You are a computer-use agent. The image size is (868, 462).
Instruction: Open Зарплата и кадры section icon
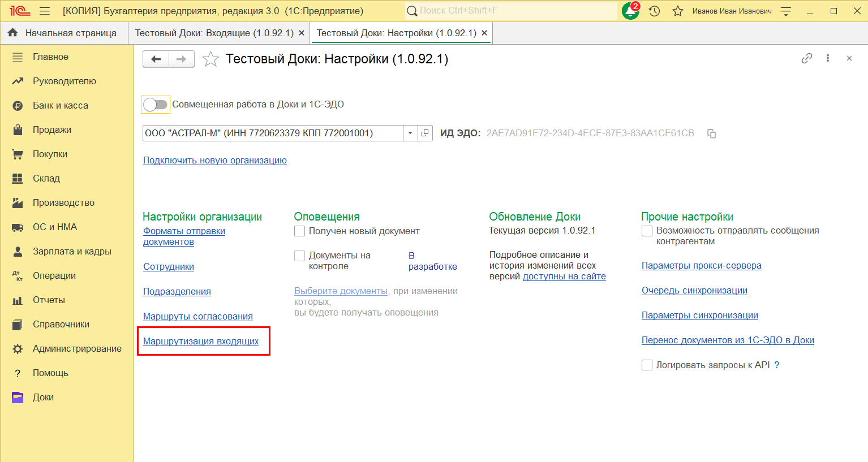coord(18,251)
